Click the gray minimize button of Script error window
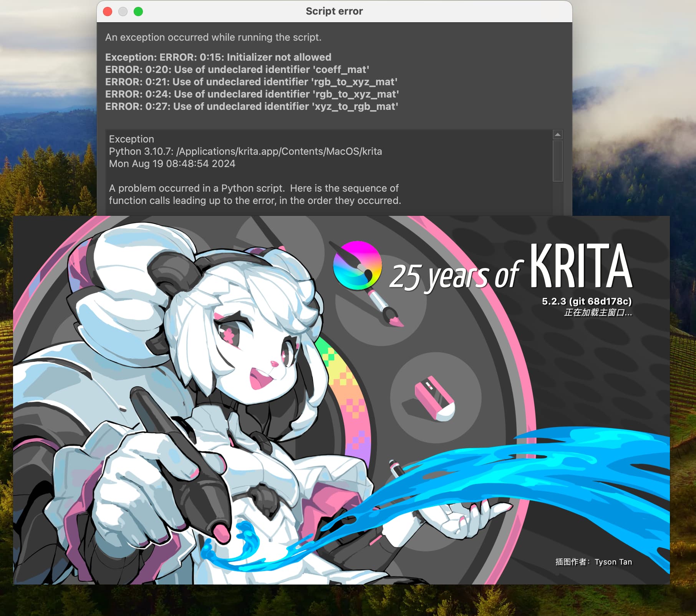 (x=123, y=12)
